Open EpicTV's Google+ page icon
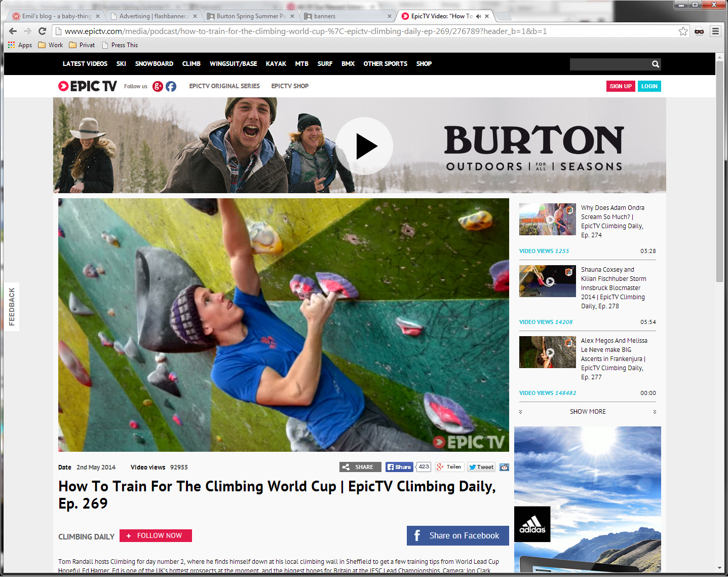Image resolution: width=728 pixels, height=577 pixels. pos(158,86)
